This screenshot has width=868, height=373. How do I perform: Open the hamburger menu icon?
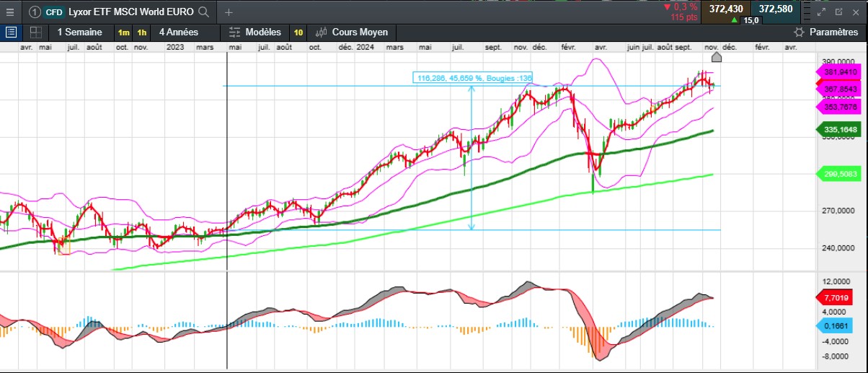coord(9,12)
